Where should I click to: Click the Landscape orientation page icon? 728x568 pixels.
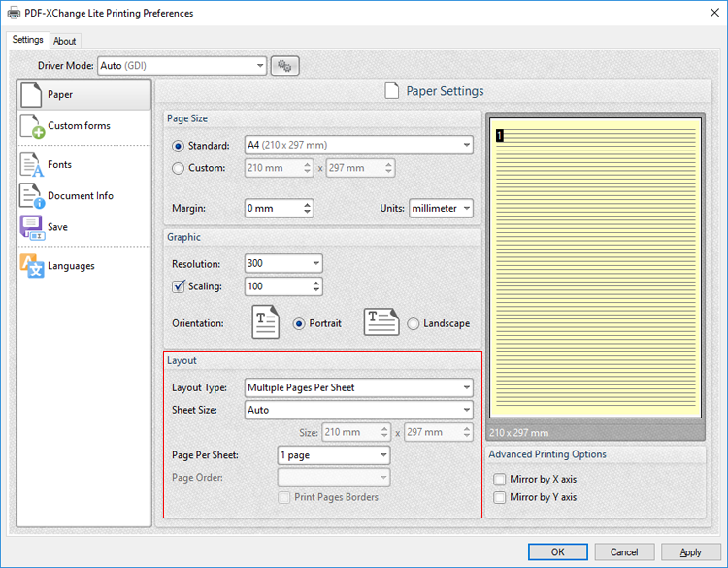[381, 321]
